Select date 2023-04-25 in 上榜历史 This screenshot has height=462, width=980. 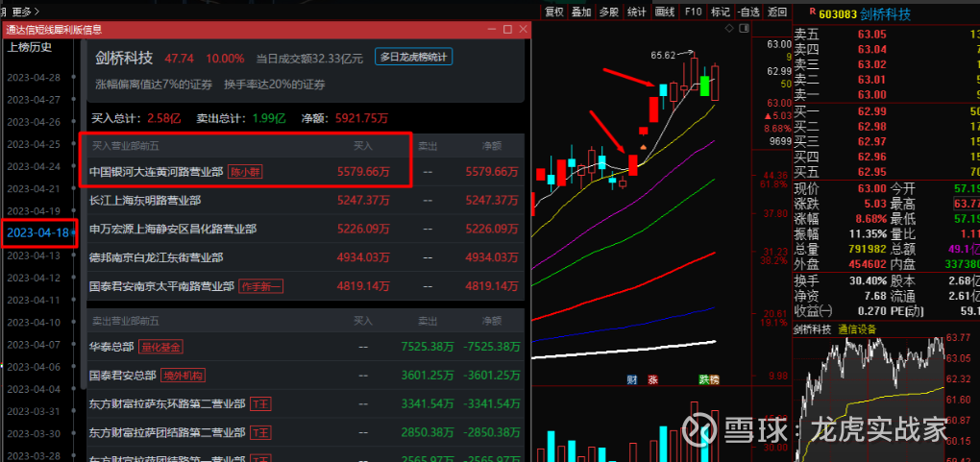(34, 144)
